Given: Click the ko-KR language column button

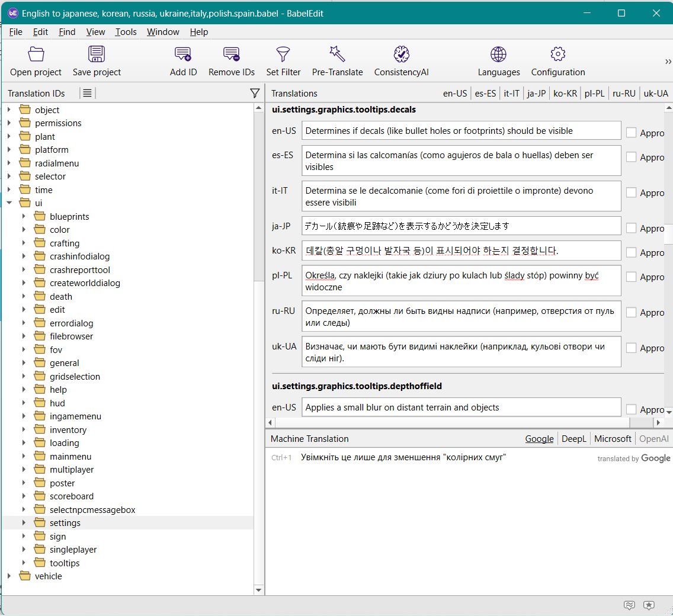Looking at the screenshot, I should pyautogui.click(x=565, y=94).
